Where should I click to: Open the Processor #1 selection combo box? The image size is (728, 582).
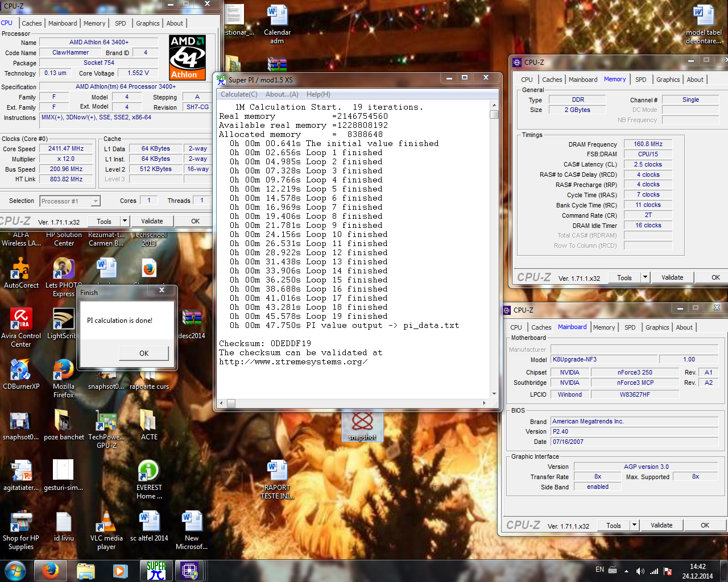pyautogui.click(x=71, y=201)
